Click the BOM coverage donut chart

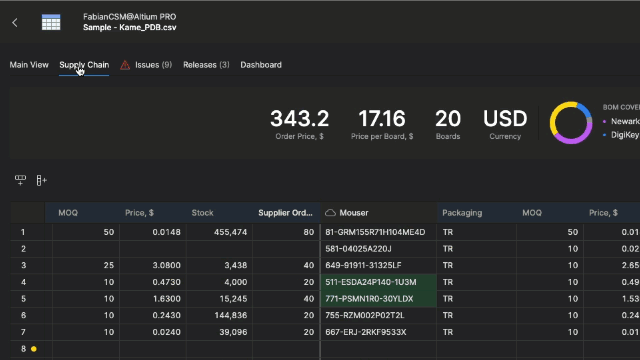click(571, 123)
